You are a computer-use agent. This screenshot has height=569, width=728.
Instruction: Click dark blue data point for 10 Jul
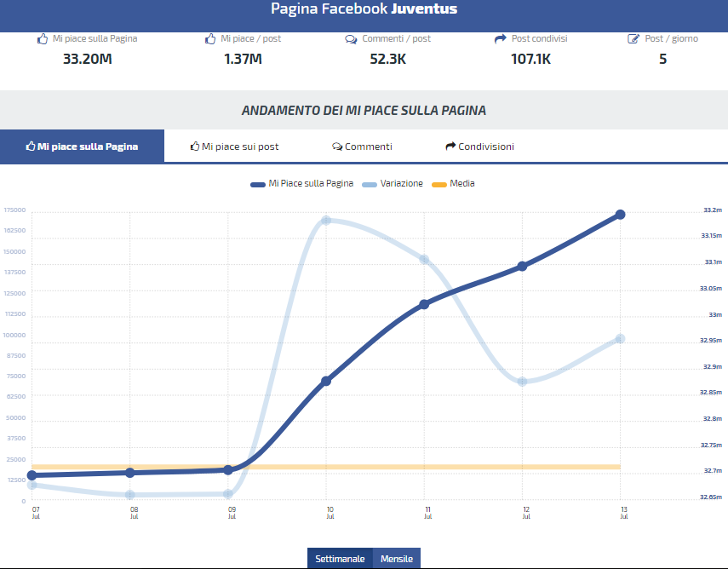tap(326, 381)
